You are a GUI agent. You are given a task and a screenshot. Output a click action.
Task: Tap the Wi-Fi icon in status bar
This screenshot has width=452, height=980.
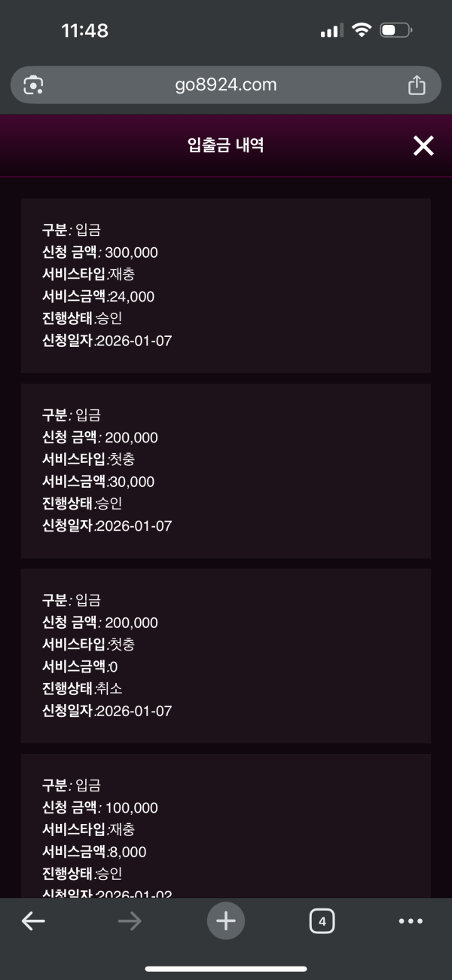pos(362,31)
